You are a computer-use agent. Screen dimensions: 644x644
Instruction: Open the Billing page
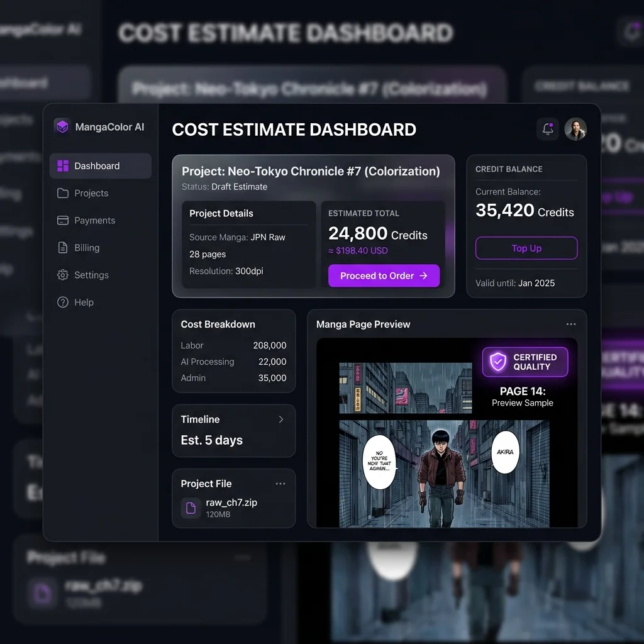click(x=100, y=248)
